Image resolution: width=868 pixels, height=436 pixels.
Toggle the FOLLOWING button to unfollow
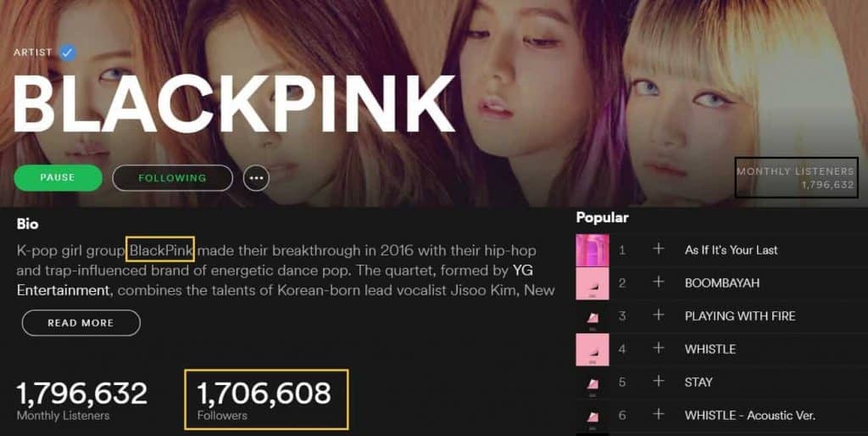[172, 178]
